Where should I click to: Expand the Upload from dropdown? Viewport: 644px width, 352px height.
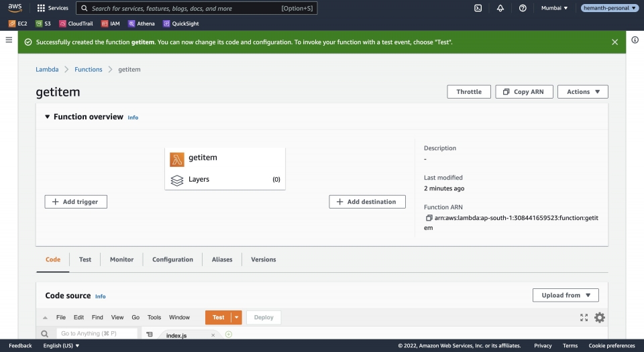pyautogui.click(x=566, y=295)
